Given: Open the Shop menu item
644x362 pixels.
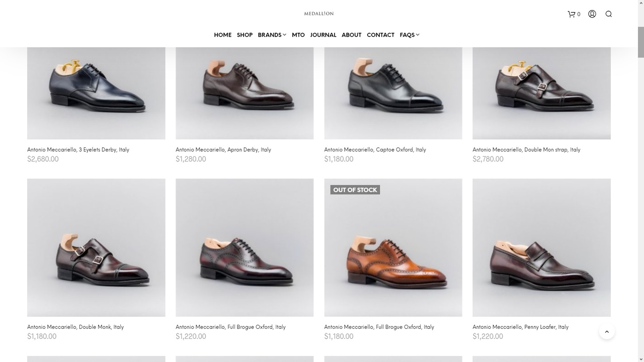Looking at the screenshot, I should coord(245,35).
